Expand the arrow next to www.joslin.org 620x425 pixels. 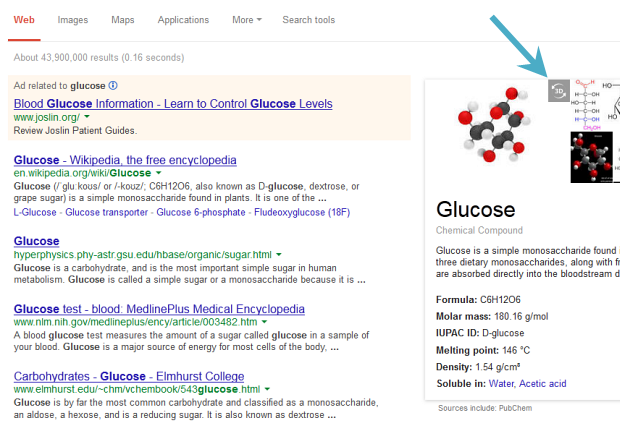click(x=87, y=117)
